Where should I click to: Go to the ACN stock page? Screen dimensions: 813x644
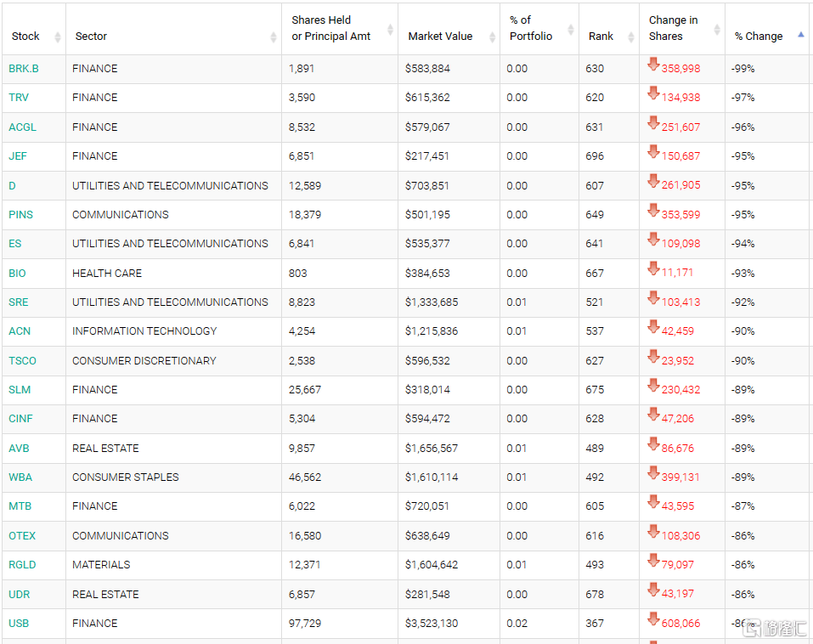click(20, 331)
